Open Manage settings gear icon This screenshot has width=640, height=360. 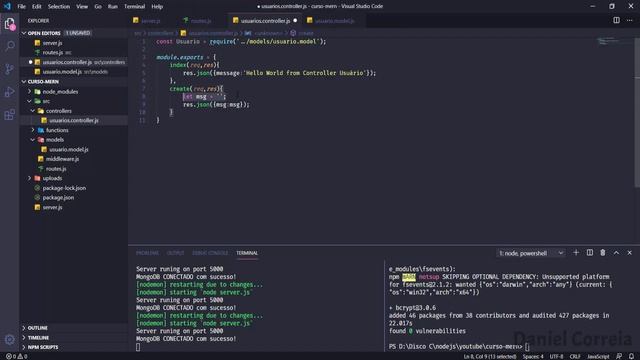[10, 339]
